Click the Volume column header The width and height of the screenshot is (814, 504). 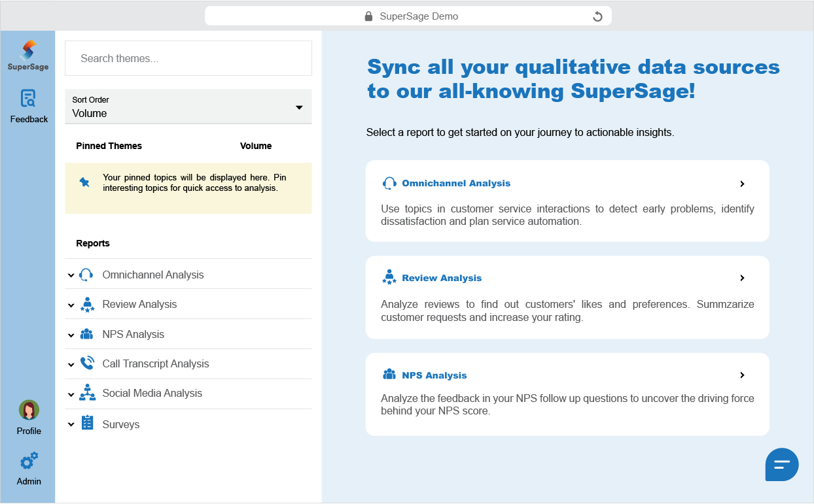click(x=256, y=146)
